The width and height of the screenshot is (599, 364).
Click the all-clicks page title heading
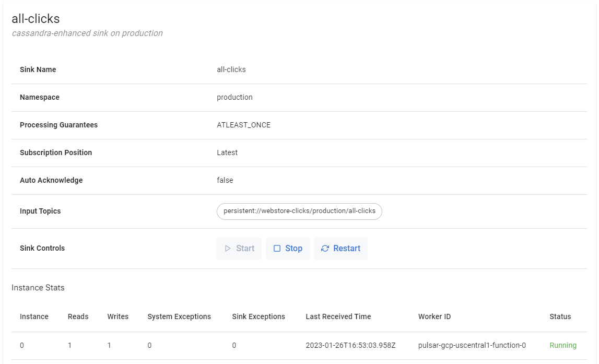[36, 19]
